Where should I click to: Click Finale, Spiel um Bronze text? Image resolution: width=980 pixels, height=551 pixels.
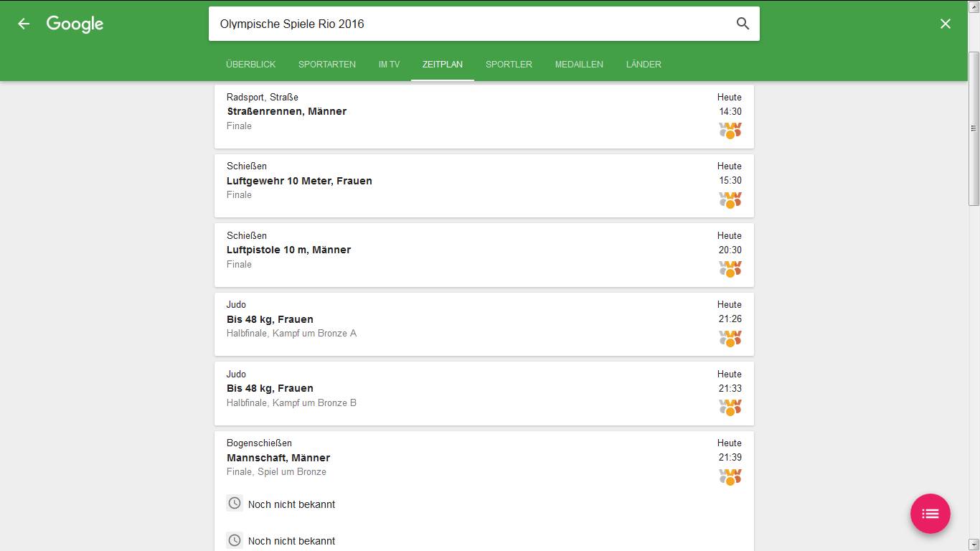pyautogui.click(x=276, y=471)
